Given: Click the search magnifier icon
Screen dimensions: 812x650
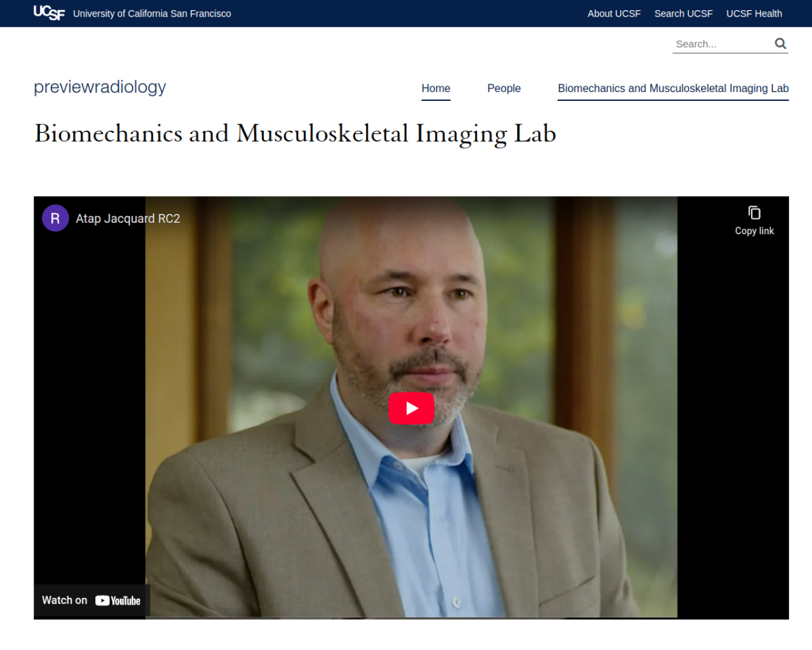Looking at the screenshot, I should [780, 43].
